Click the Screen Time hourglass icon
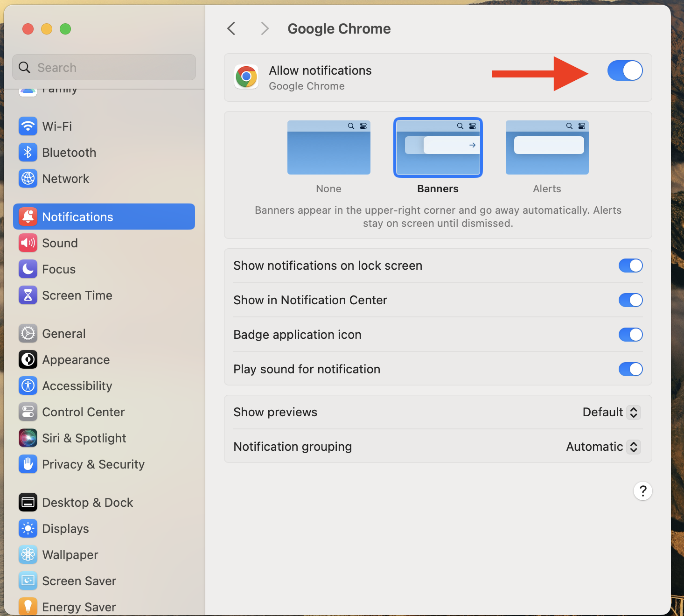 (28, 295)
